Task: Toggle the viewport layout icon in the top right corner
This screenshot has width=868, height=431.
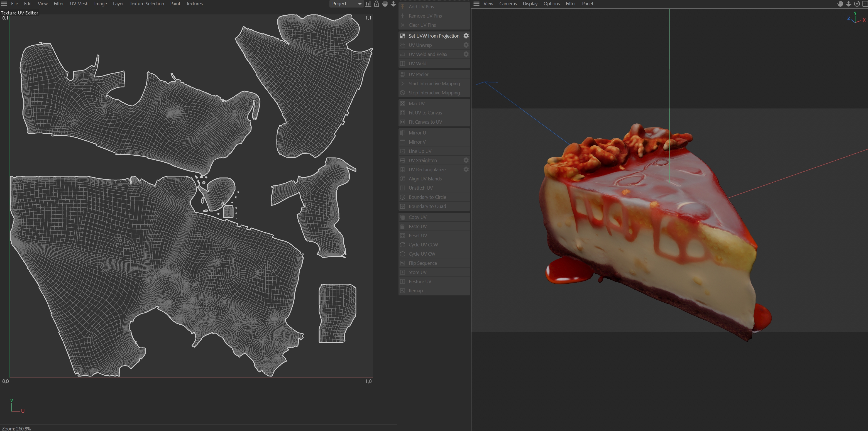Action: coord(865,4)
